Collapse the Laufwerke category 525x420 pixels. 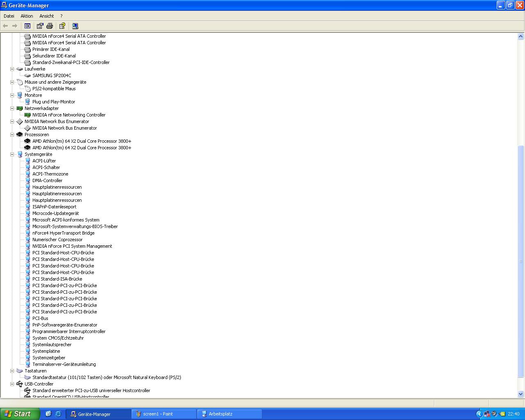(x=12, y=69)
